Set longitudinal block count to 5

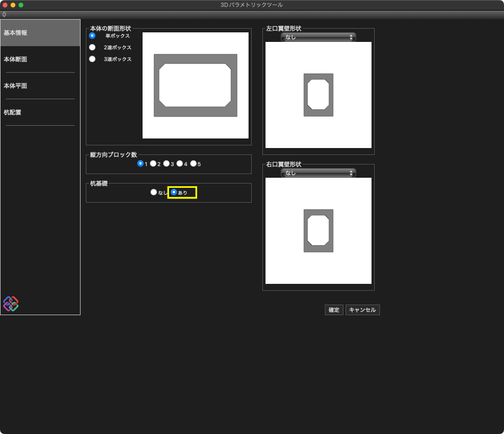193,164
